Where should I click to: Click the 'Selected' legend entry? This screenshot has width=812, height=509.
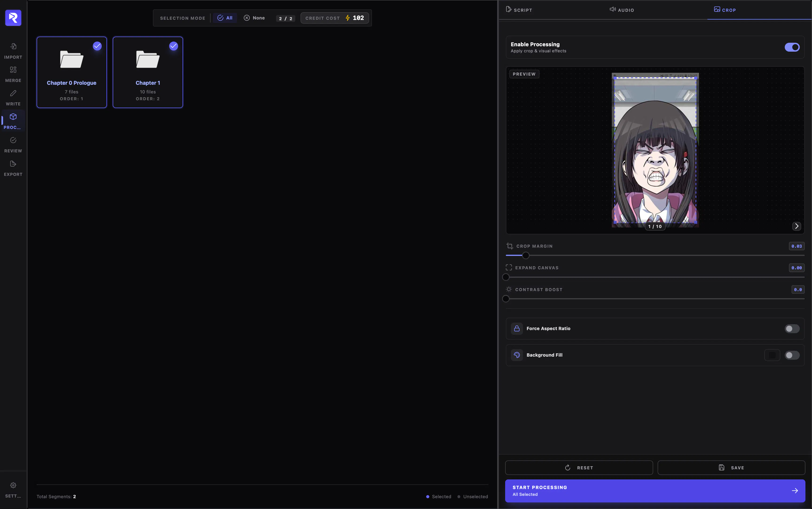pyautogui.click(x=438, y=497)
